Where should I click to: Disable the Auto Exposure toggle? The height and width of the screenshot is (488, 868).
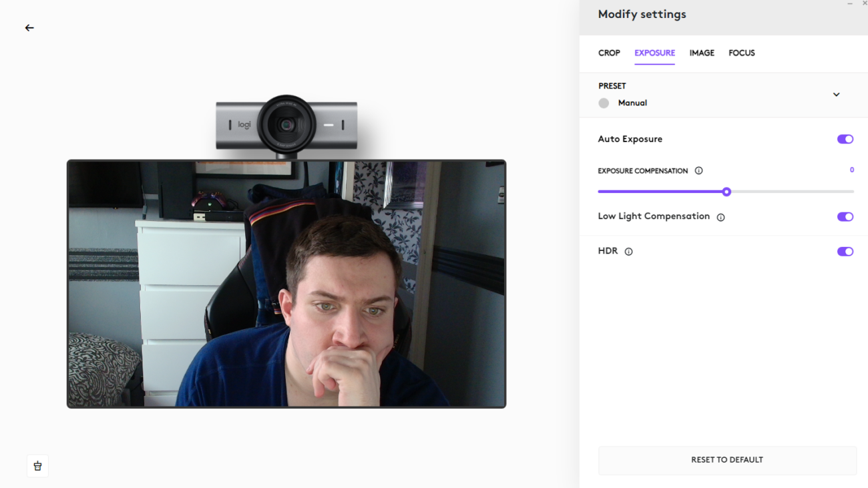coord(845,139)
